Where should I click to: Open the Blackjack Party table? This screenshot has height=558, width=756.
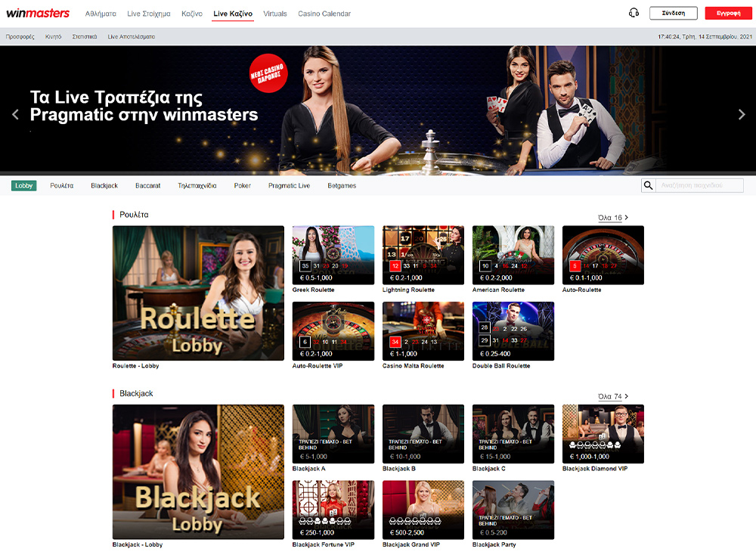click(x=513, y=510)
